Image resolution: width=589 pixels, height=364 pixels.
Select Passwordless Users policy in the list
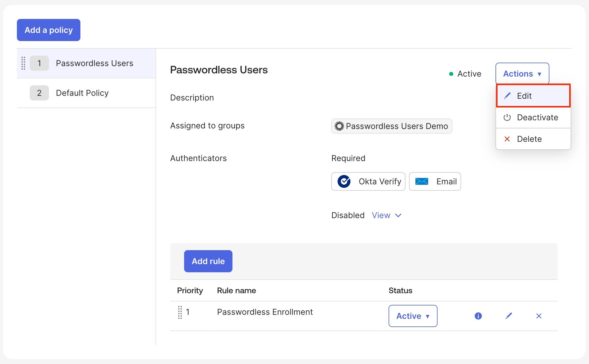coord(94,63)
